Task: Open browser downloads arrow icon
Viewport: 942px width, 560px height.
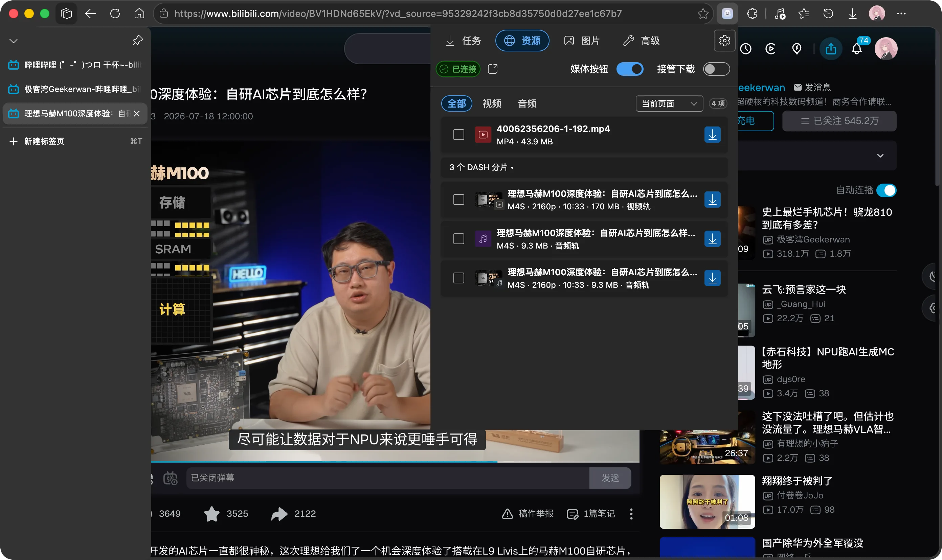Action: click(x=853, y=14)
